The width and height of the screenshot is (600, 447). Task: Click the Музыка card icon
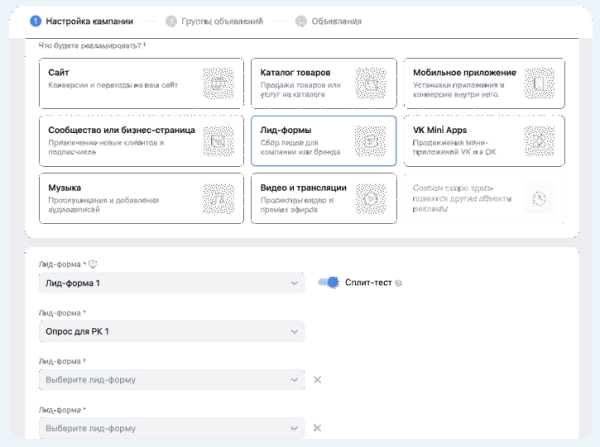click(x=217, y=197)
